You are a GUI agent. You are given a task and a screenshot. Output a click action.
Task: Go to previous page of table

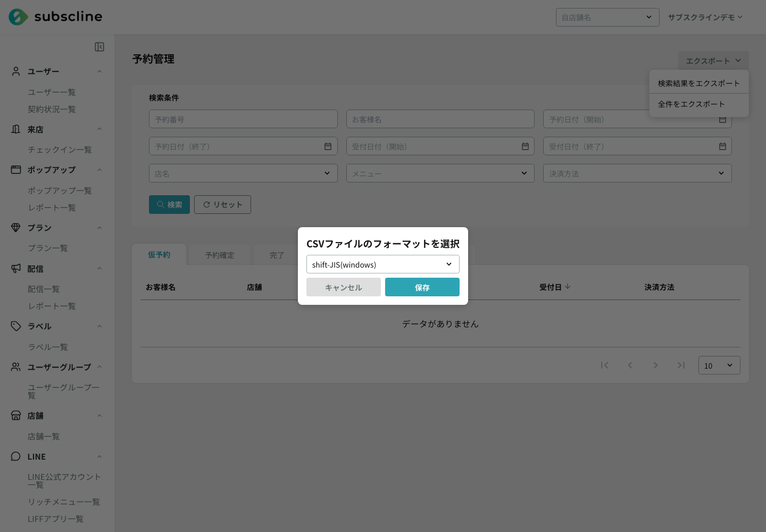(630, 365)
